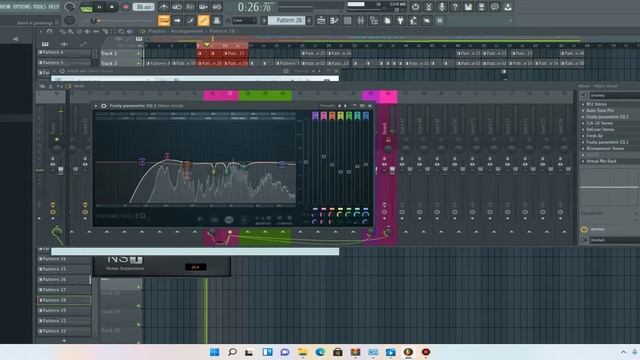Click the overdub recording icon
Viewport: 640px width, 360px height.
tap(203, 7)
